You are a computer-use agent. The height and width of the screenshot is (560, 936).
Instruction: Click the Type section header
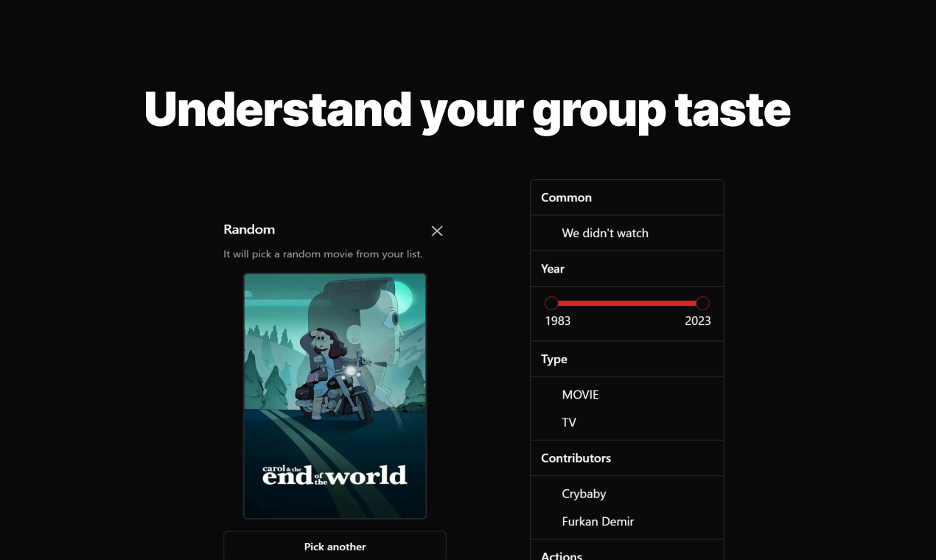pyautogui.click(x=554, y=359)
